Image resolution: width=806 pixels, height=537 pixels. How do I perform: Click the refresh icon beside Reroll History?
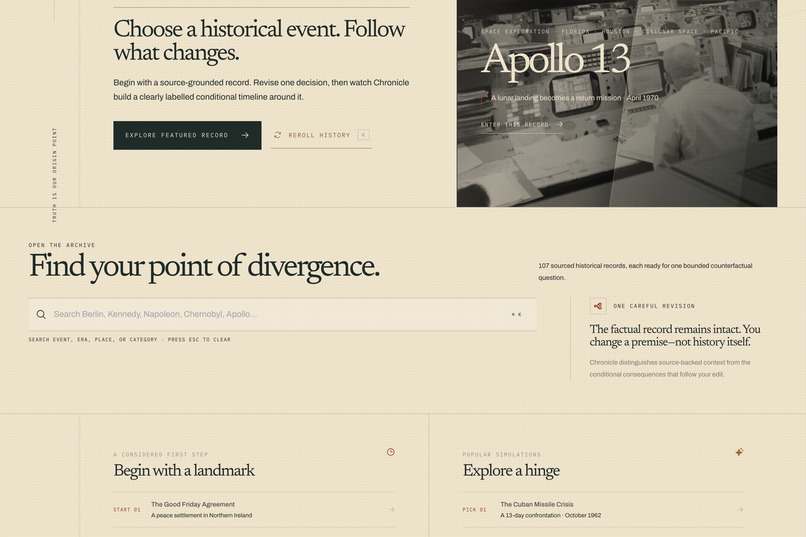point(278,135)
